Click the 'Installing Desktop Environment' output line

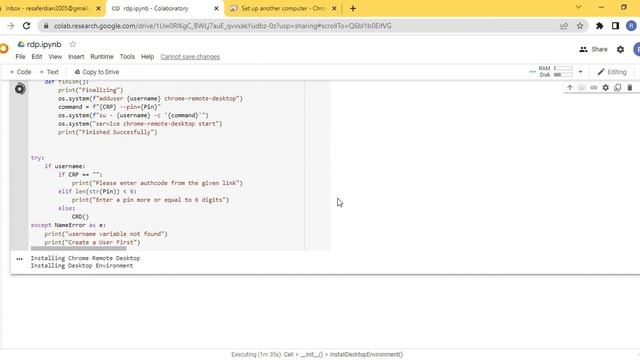82,265
